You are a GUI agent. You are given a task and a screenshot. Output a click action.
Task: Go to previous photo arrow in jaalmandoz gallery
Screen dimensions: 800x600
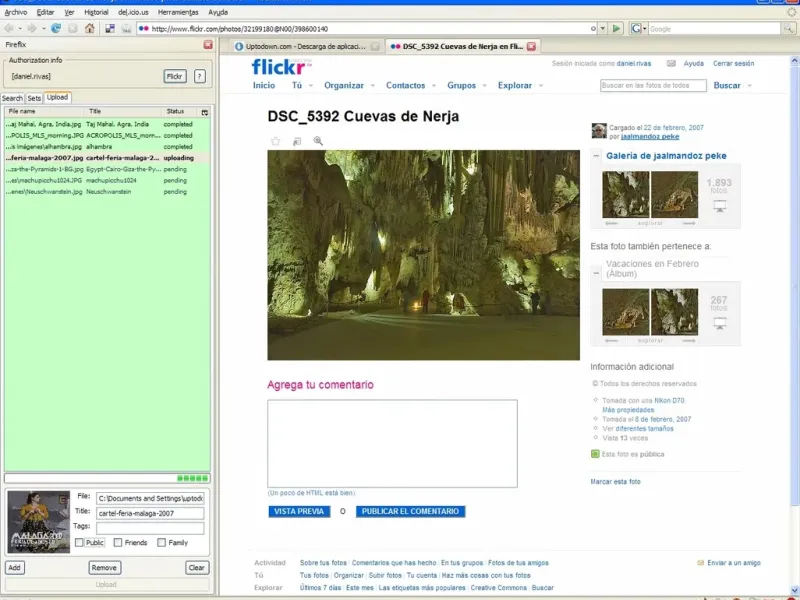(611, 223)
